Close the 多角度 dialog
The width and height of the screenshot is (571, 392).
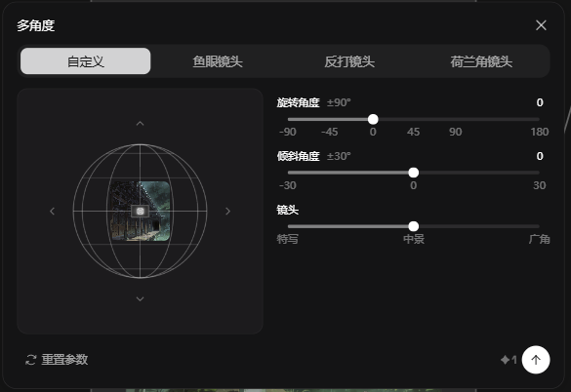pos(541,25)
